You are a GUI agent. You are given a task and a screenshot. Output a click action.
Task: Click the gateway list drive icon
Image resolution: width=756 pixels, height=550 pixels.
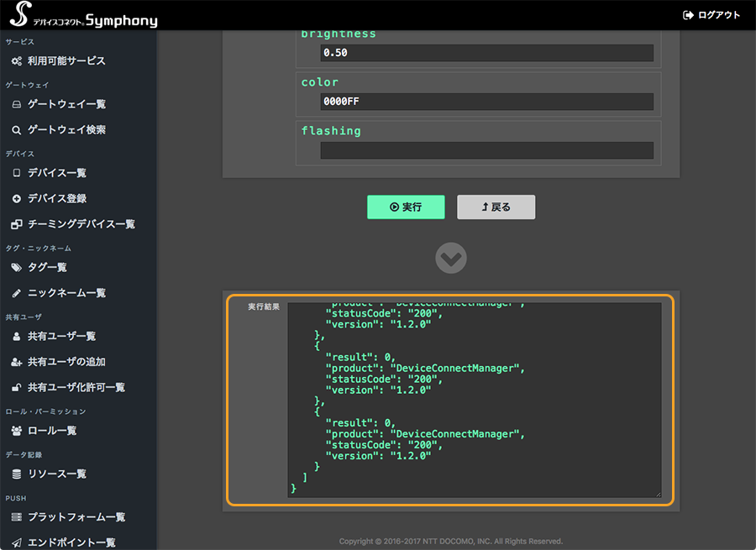tap(17, 104)
